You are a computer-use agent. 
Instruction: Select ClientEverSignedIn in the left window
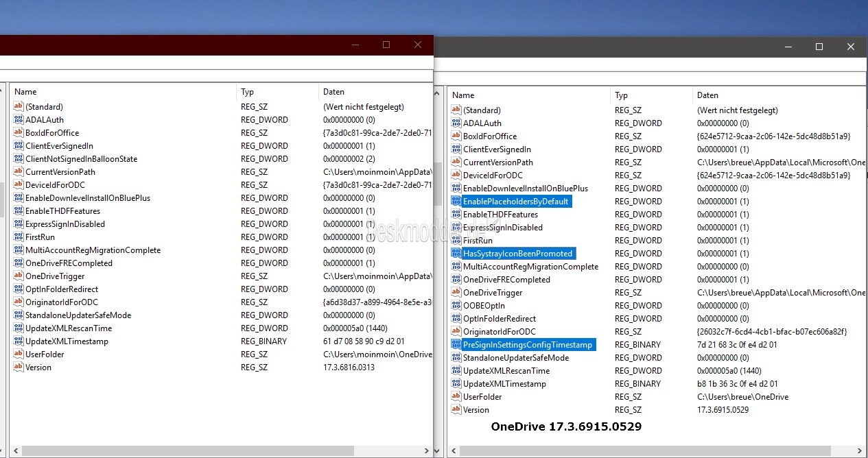59,145
